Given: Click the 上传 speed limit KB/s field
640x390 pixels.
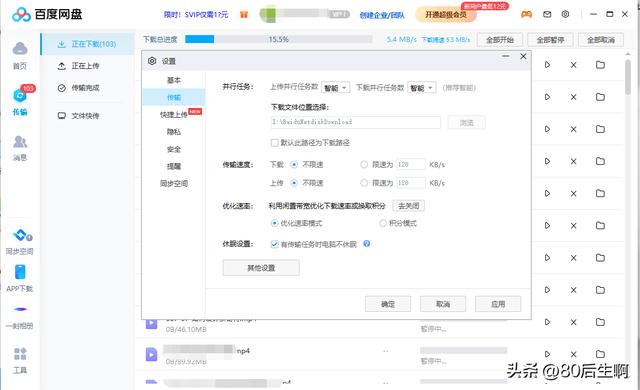Looking at the screenshot, I should click(411, 183).
